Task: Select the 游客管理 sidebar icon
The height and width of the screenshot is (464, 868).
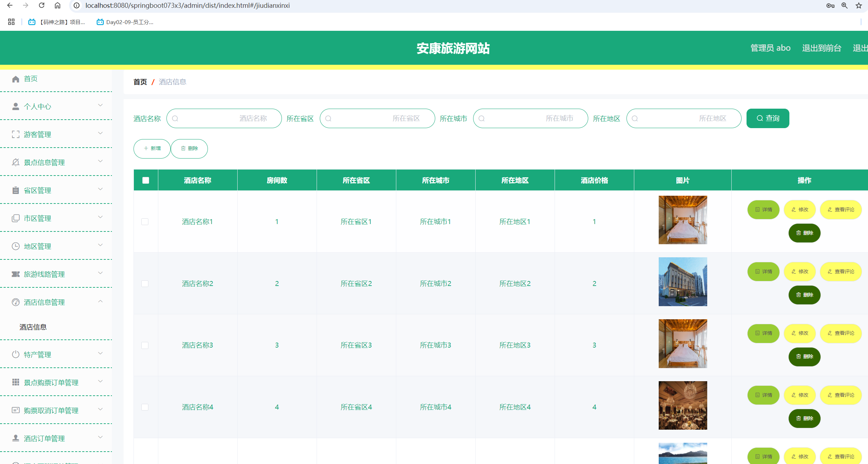Action: (16, 134)
